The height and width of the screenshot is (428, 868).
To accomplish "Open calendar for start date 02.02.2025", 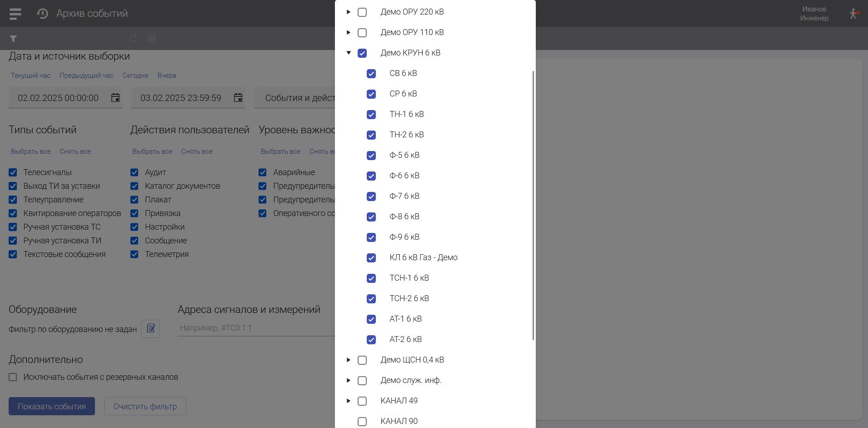I will click(115, 98).
